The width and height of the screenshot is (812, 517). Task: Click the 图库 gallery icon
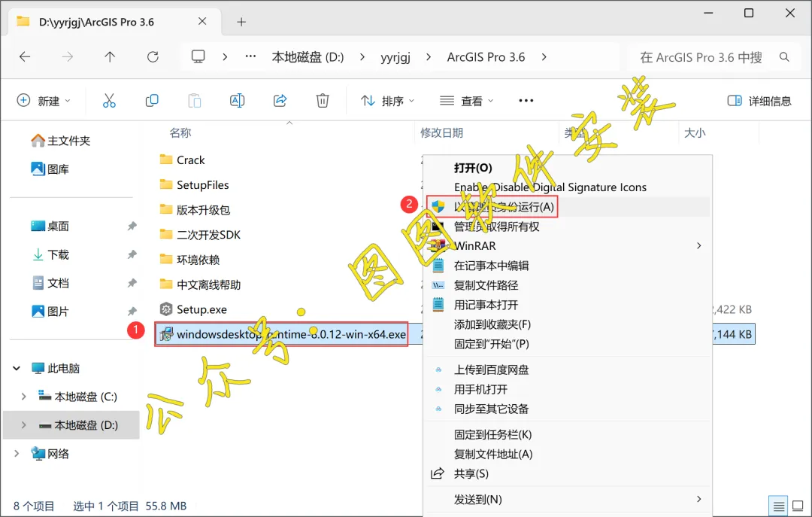tap(38, 169)
